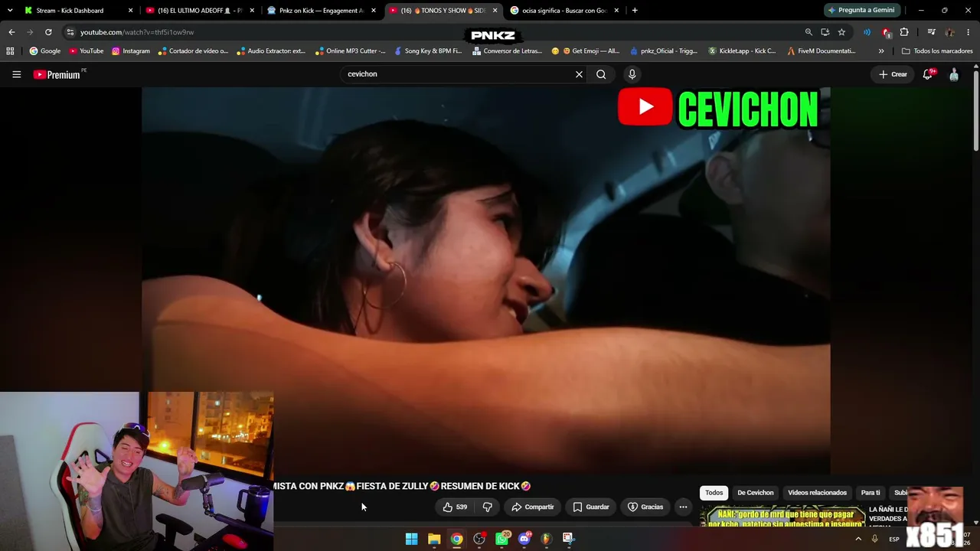Open the Chrome extensions puzzle icon
This screenshot has height=551, width=980.
coord(904,32)
